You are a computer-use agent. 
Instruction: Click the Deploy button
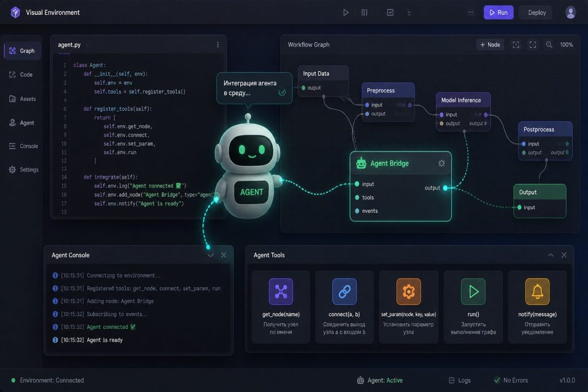(x=537, y=13)
